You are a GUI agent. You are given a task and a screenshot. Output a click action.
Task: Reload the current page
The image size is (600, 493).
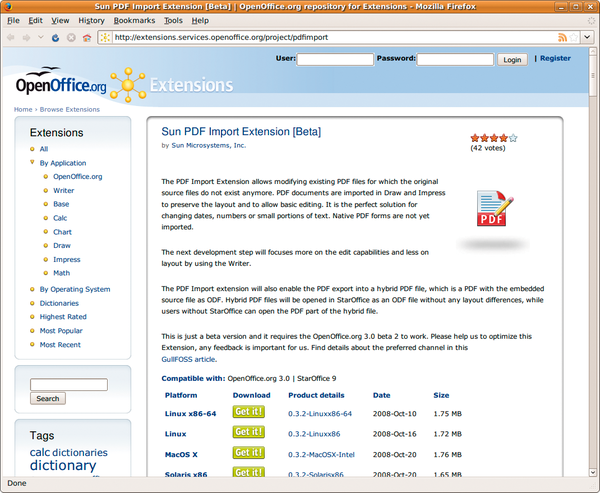pos(55,38)
